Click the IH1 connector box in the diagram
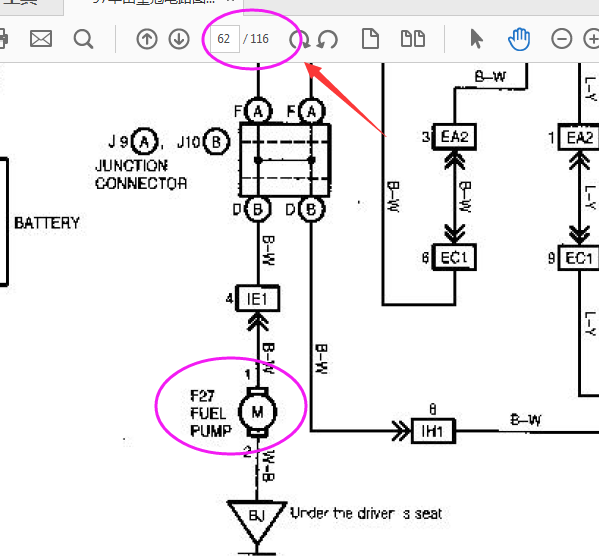This screenshot has height=556, width=599. [433, 431]
